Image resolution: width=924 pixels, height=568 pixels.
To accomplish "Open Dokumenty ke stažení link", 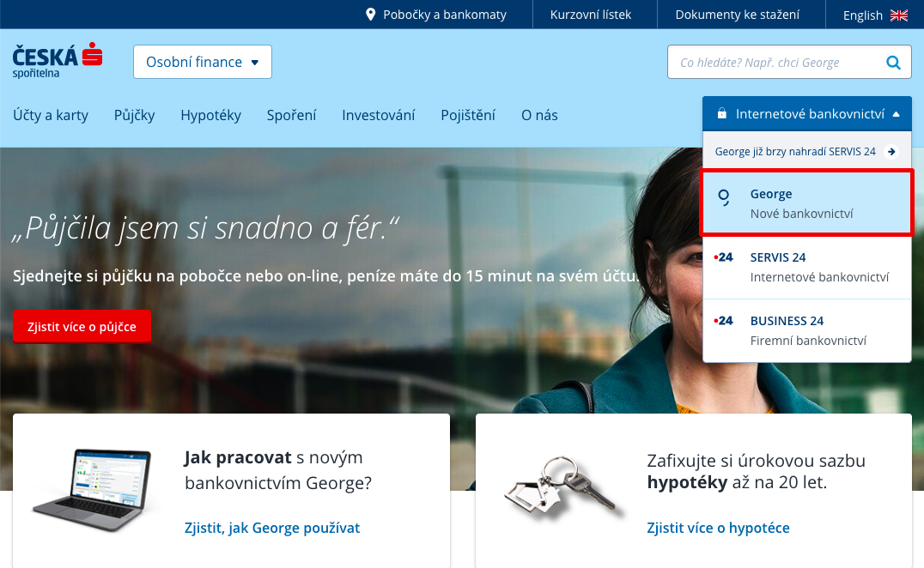I will [737, 15].
